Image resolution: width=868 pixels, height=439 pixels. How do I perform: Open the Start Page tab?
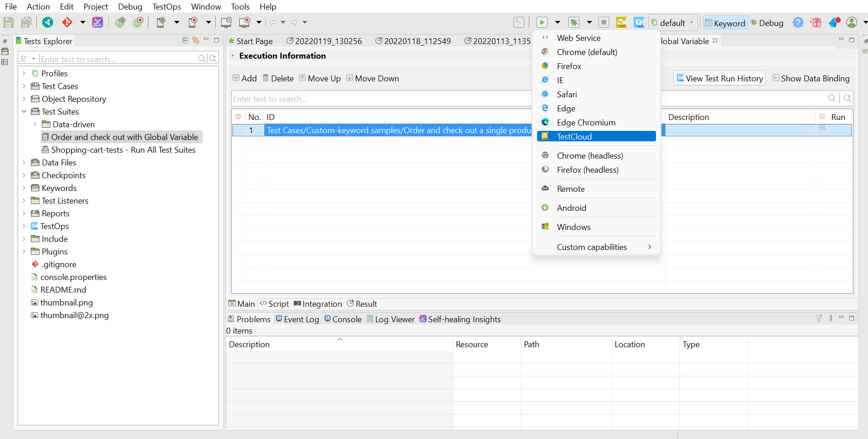tap(251, 41)
